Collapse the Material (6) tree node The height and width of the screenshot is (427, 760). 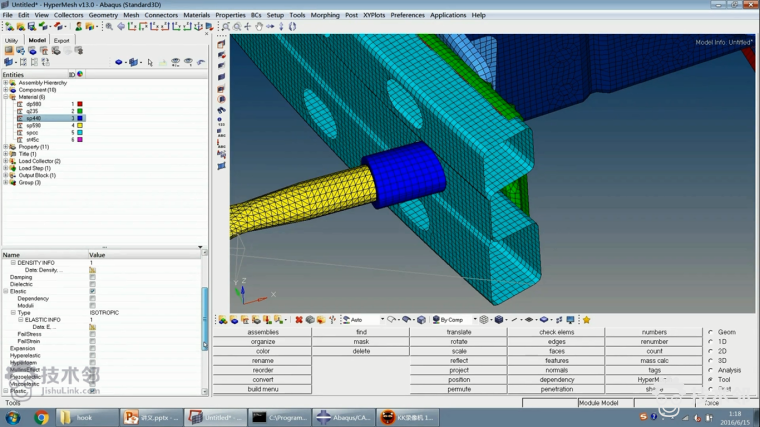(x=5, y=97)
